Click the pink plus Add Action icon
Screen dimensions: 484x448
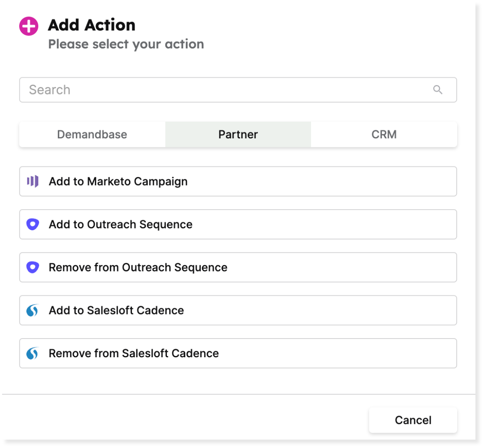click(x=29, y=26)
